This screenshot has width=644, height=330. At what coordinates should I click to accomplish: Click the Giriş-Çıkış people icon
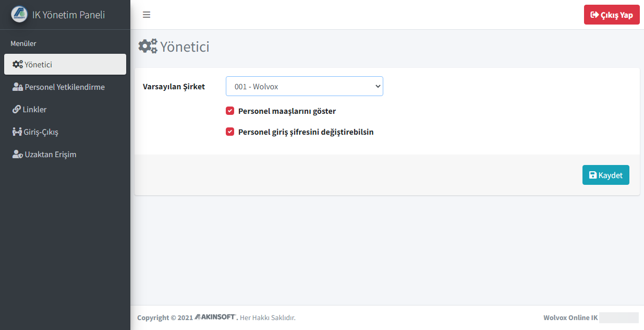pyautogui.click(x=17, y=132)
